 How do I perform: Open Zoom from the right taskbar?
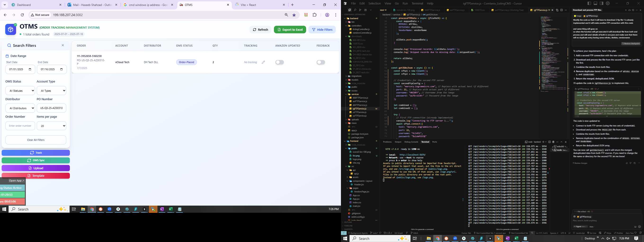click(455, 238)
